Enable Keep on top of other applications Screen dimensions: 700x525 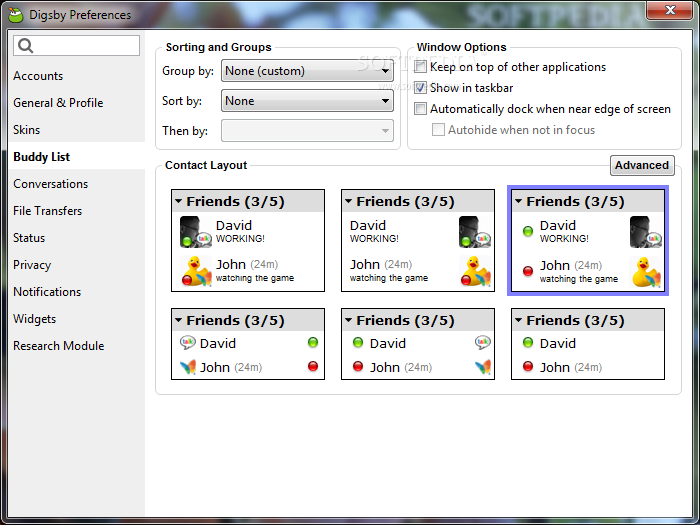pos(420,67)
